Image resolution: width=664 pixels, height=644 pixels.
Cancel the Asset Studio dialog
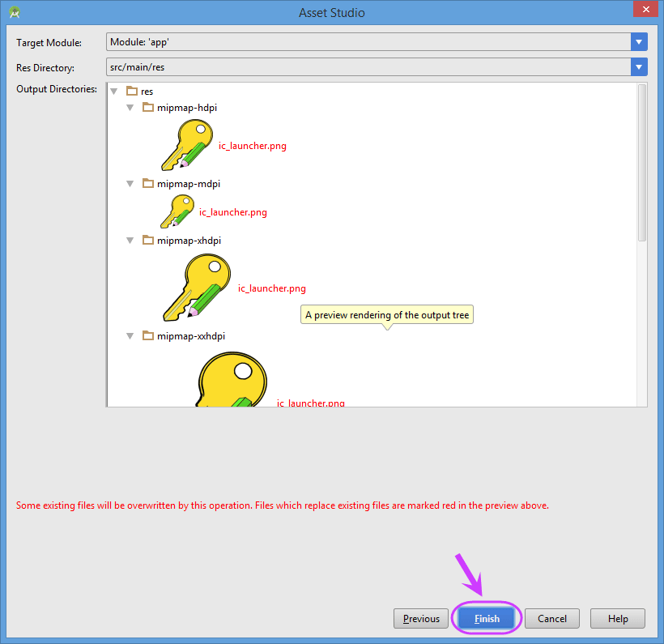tap(551, 619)
